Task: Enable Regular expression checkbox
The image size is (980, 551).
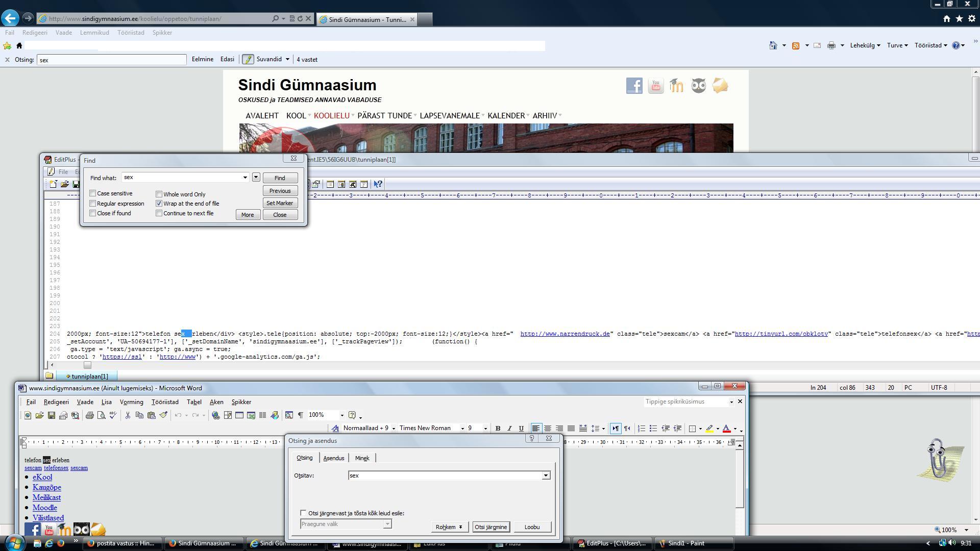Action: (92, 204)
